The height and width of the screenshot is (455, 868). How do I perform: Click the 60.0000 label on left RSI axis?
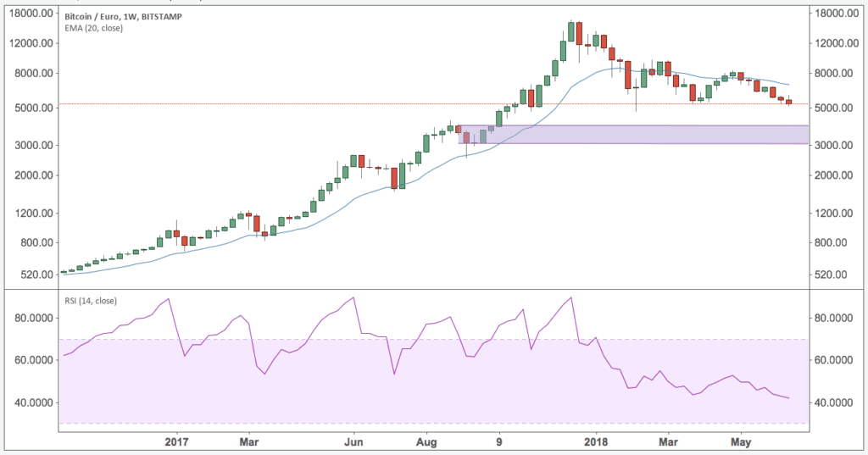[x=34, y=360]
